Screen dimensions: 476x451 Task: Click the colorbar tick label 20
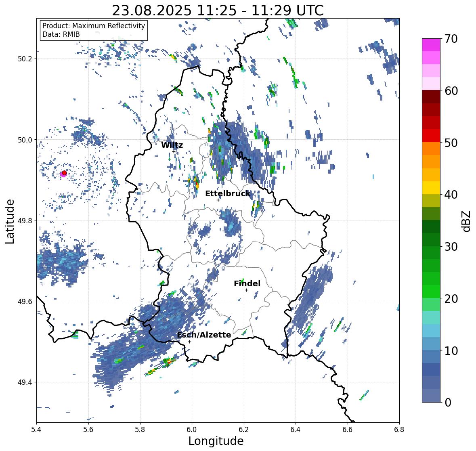(x=451, y=299)
